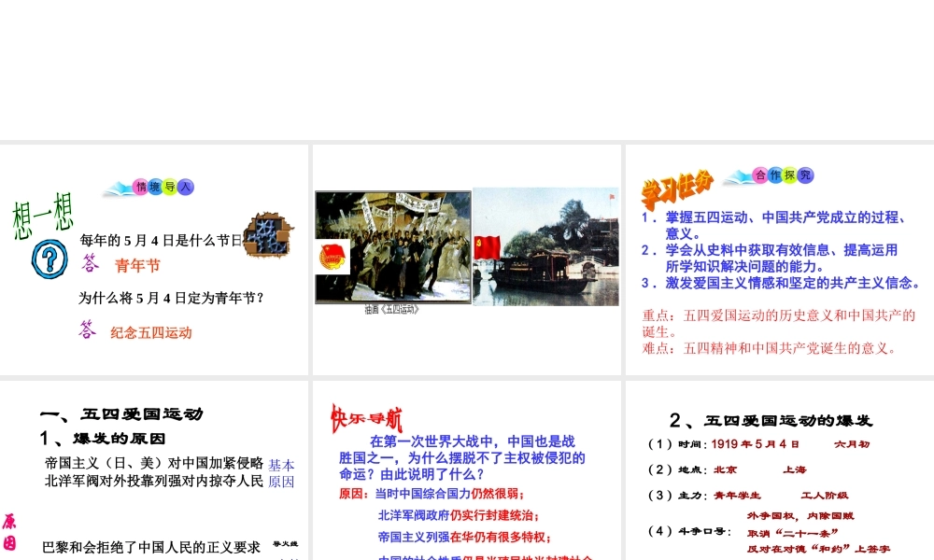Click the question 为什么将5月4日定为青年节

coord(172,298)
